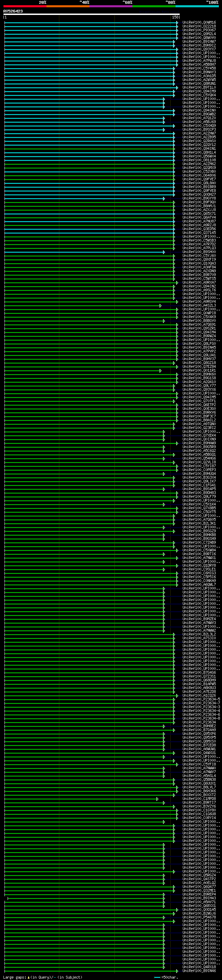The image size is (222, 980).
Task: Select label UniRef100_Q94IM9
Action: tap(199, 91)
